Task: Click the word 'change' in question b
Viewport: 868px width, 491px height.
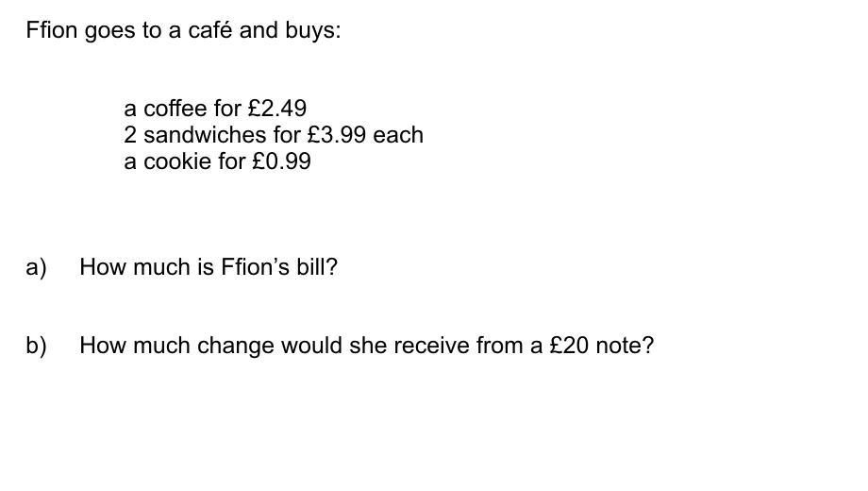Action: tap(235, 347)
